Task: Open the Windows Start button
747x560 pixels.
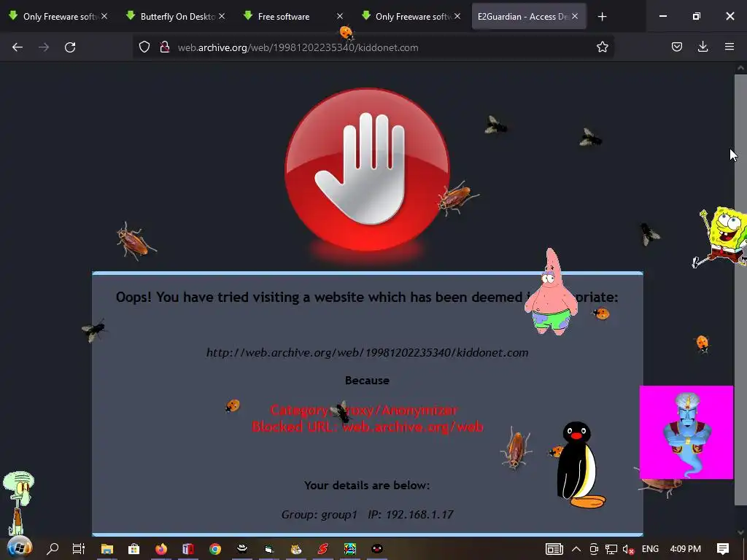Action: point(19,548)
